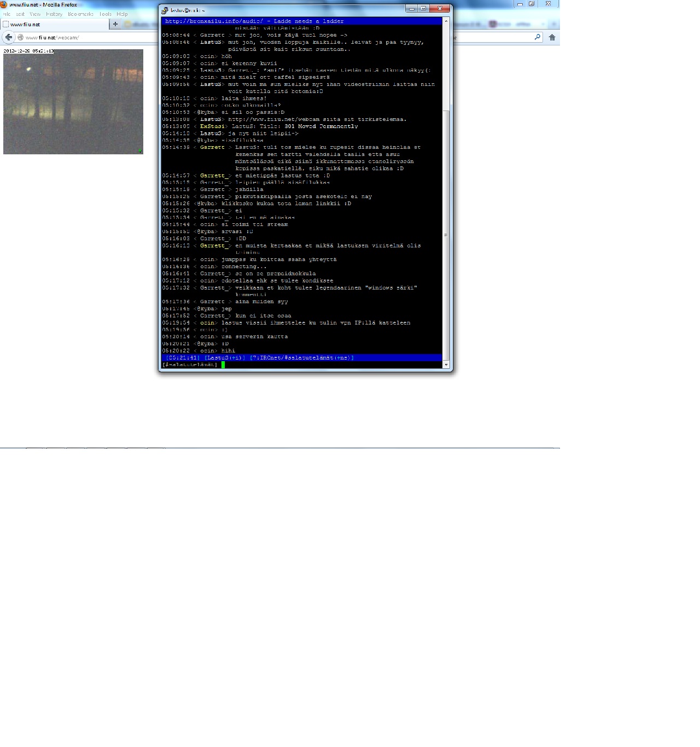
Task: Open the View menu in Firefox
Action: click(35, 14)
